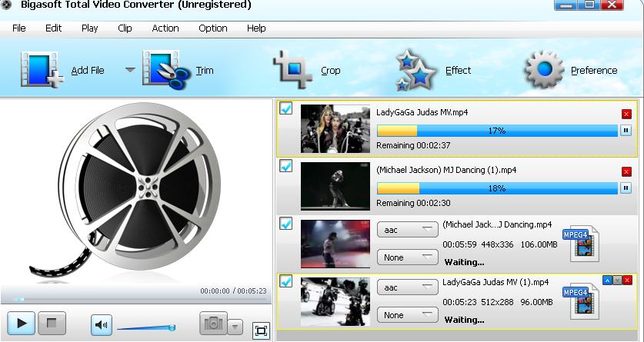Toggle checkbox for LadyGaGa Judas MV (1).mp4

click(x=285, y=282)
